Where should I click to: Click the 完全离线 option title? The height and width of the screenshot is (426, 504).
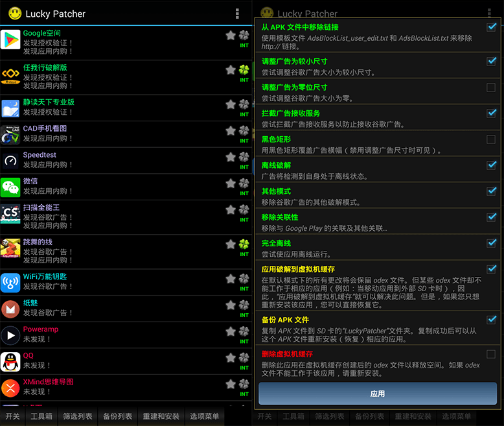[276, 243]
